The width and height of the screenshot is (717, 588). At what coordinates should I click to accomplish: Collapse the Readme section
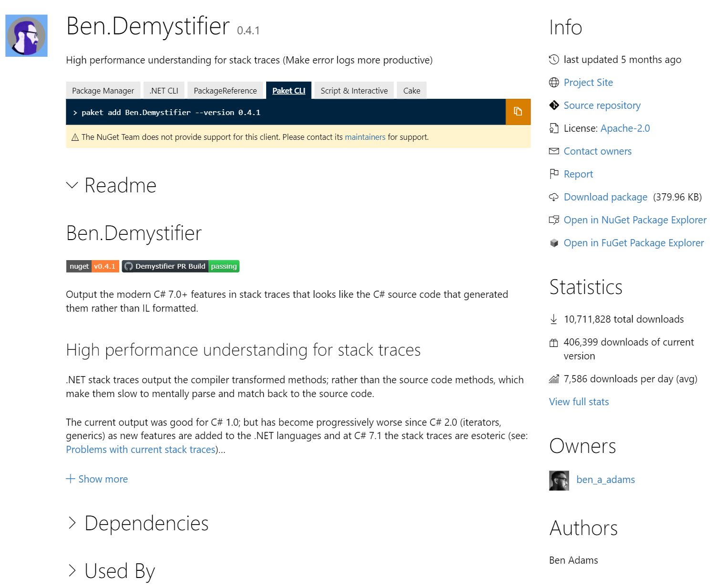(72, 185)
